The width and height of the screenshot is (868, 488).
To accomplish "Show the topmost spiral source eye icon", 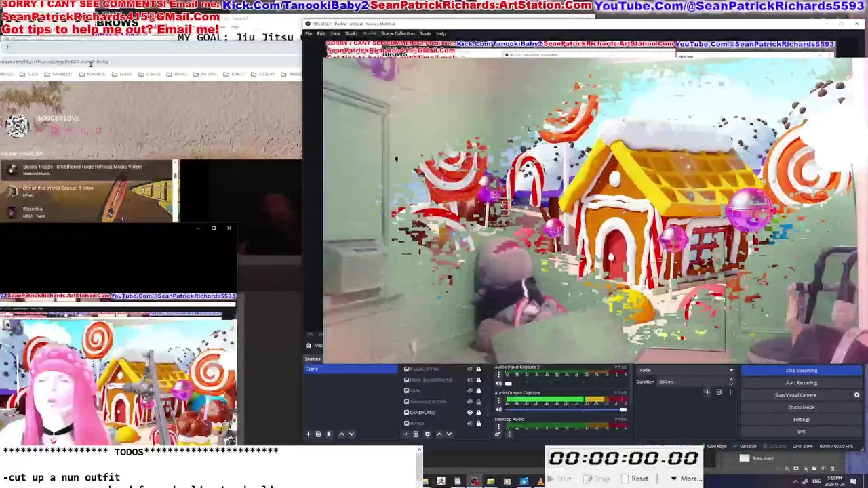I will 470,369.
